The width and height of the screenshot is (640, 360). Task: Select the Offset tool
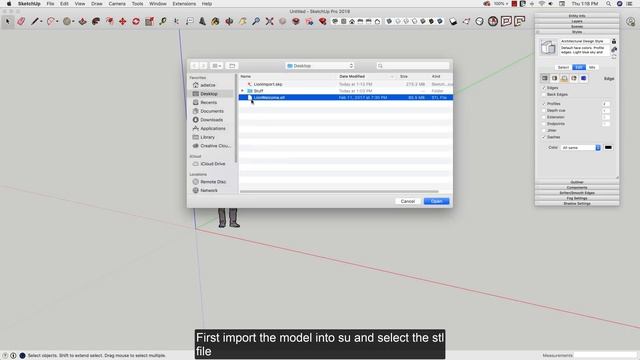coord(109,21)
